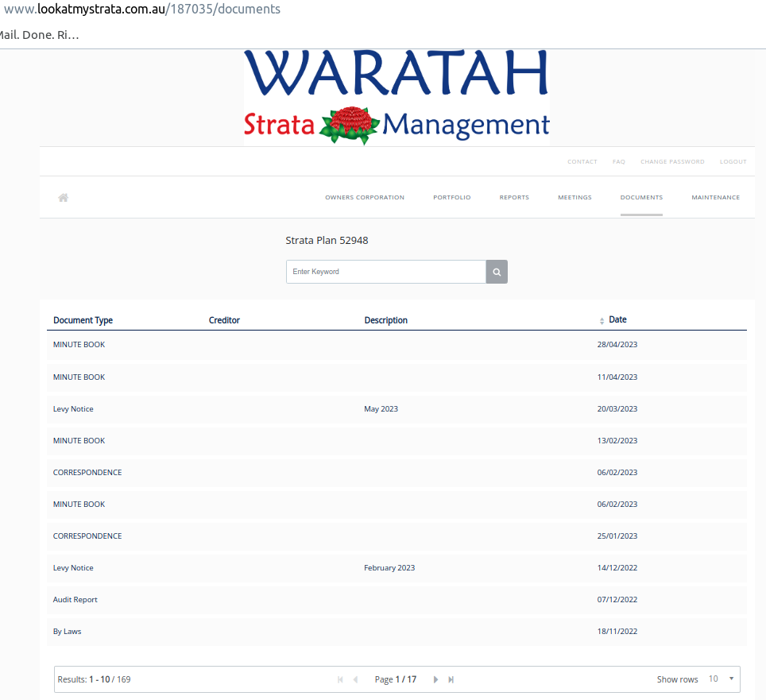Screen dimensions: 766x700
Task: Open the Minute Book dated 11/04/2023
Action: point(397,377)
